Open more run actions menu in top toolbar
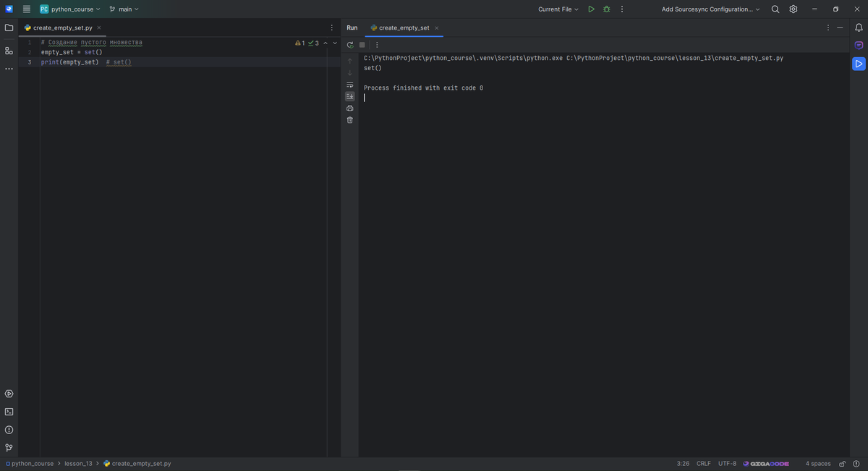The height and width of the screenshot is (471, 868). tap(622, 9)
